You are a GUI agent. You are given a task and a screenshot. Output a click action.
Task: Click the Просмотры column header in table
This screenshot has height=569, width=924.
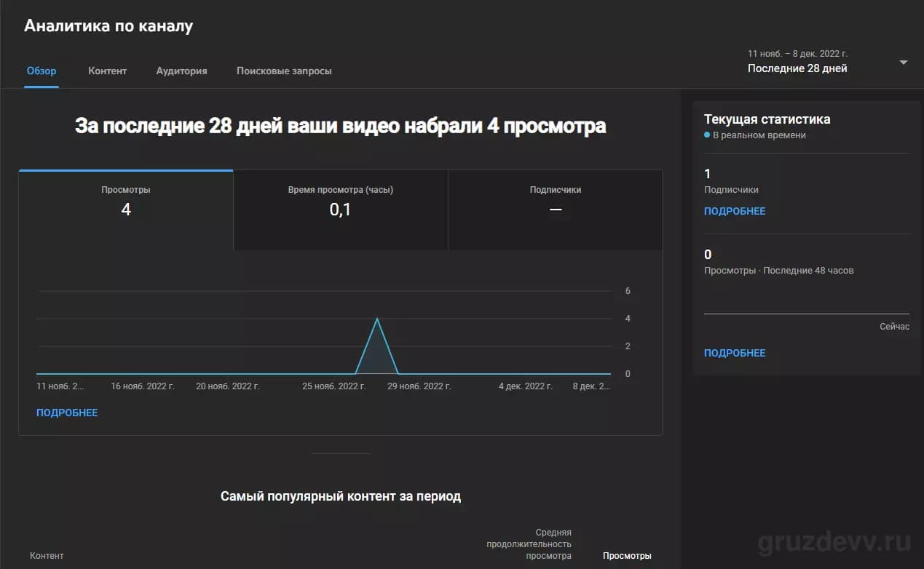tap(627, 556)
